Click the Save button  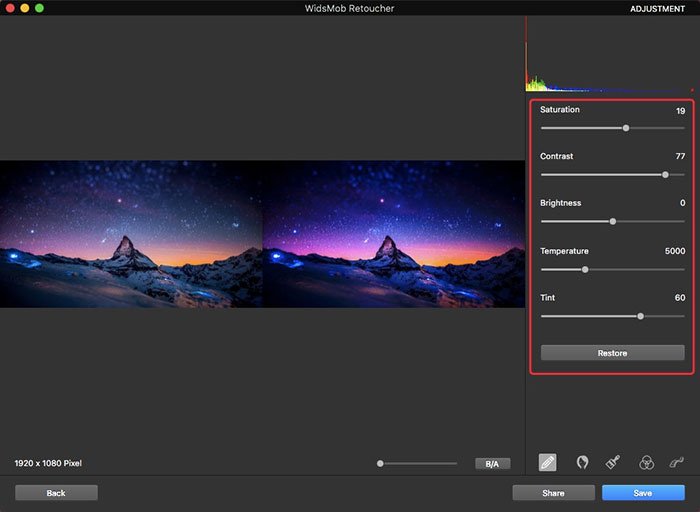pos(643,493)
